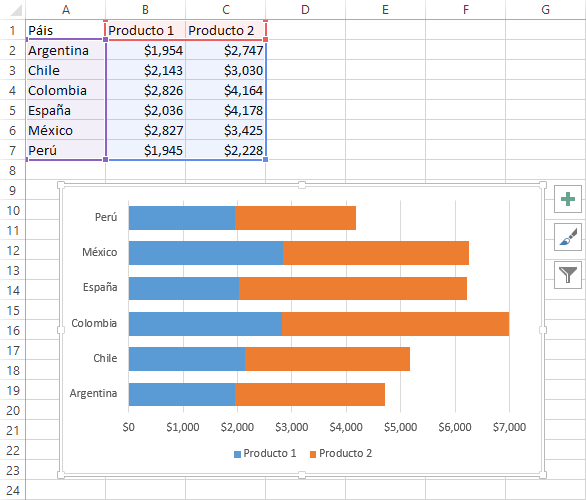Click the cell with value $4,164
The width and height of the screenshot is (586, 500).
[226, 90]
